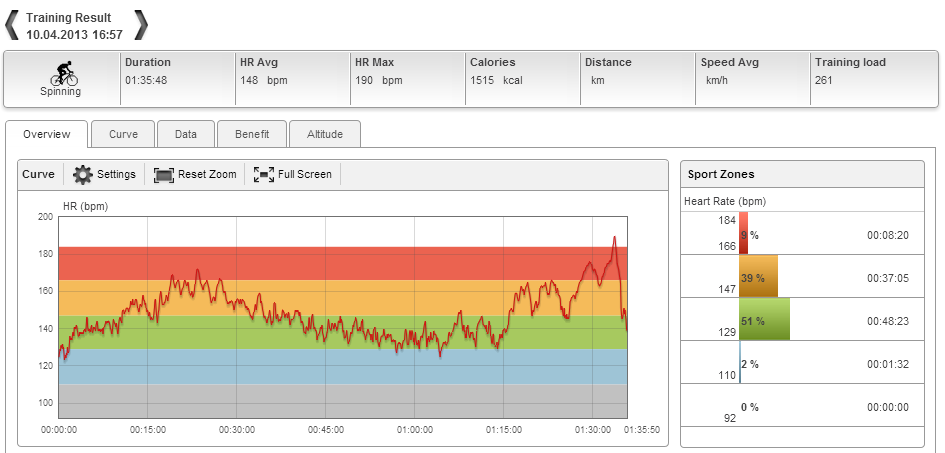The height and width of the screenshot is (453, 945).
Task: Select the Benefit tab
Action: (251, 134)
